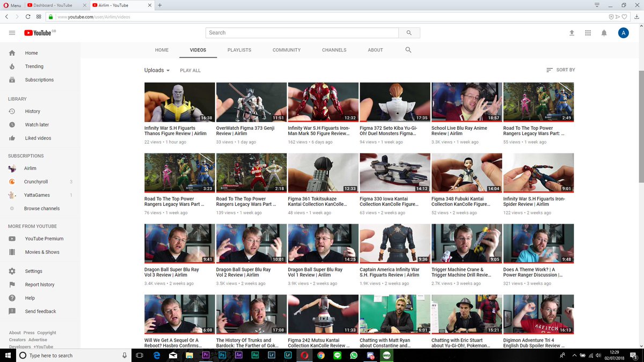The width and height of the screenshot is (644, 362).
Task: Open Subscriptions in the sidebar
Action: (x=39, y=80)
